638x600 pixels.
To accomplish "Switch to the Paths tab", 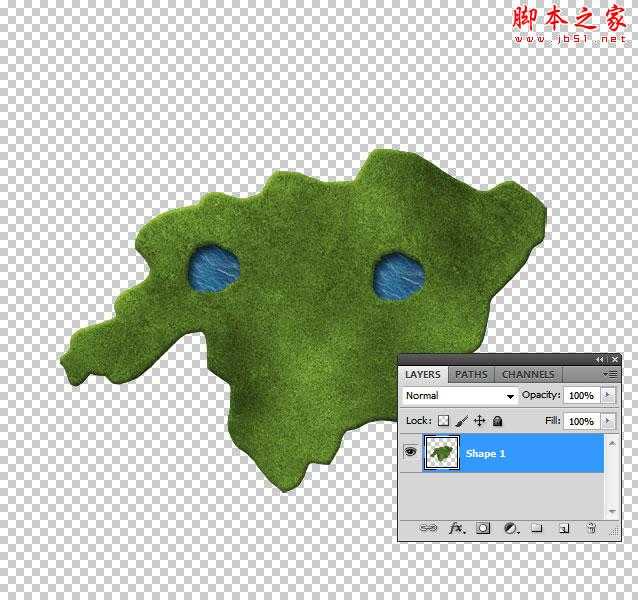I will [471, 375].
